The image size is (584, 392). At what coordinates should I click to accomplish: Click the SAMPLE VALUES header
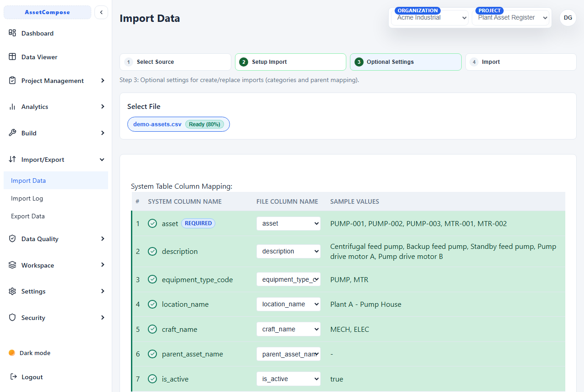pos(355,201)
